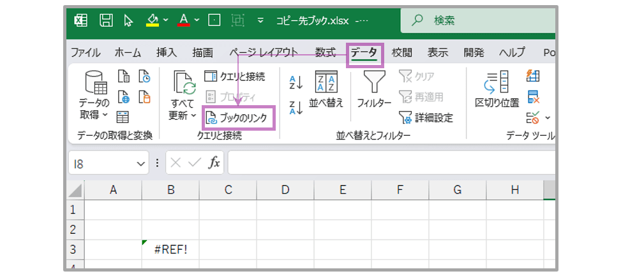Viewport: 644px width, 276px height.
Task: Toggle the フィルター funnel button
Action: pos(374,89)
